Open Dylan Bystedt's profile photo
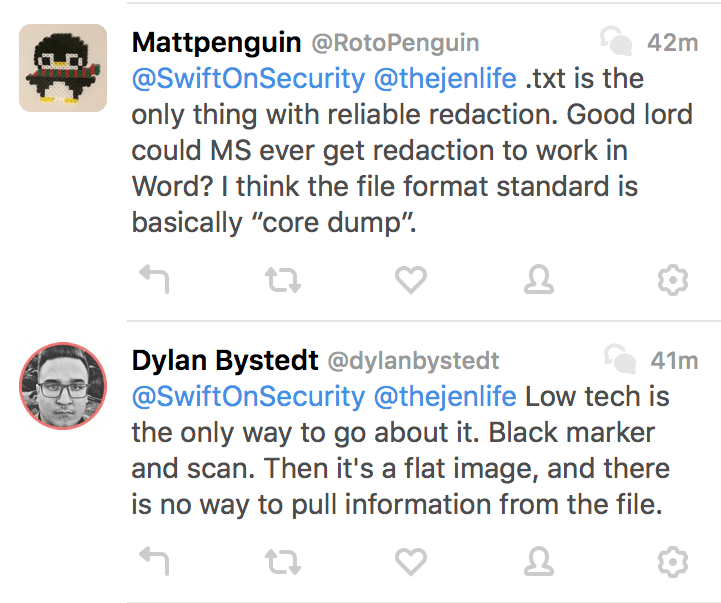This screenshot has width=721, height=603. coord(63,386)
